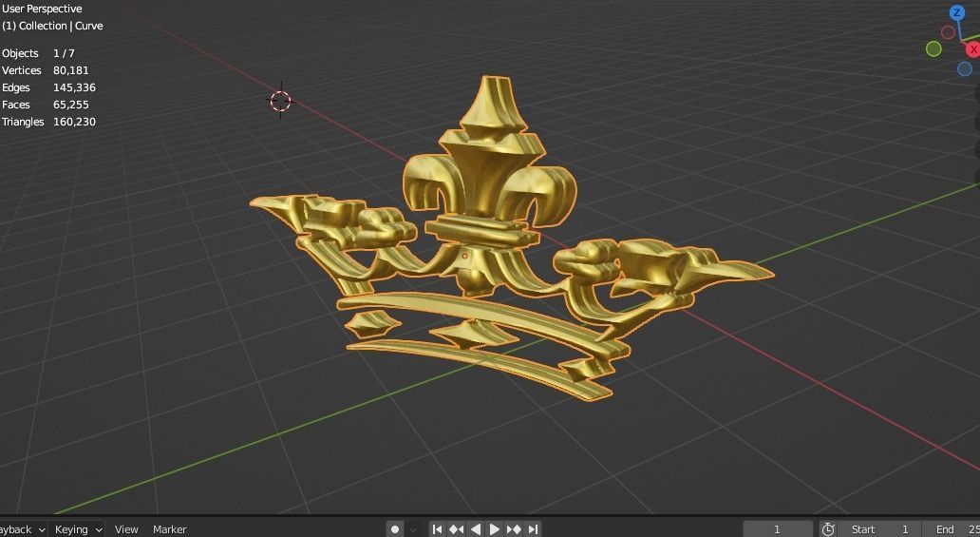Click the 3D cursor in the viewport

point(281,100)
